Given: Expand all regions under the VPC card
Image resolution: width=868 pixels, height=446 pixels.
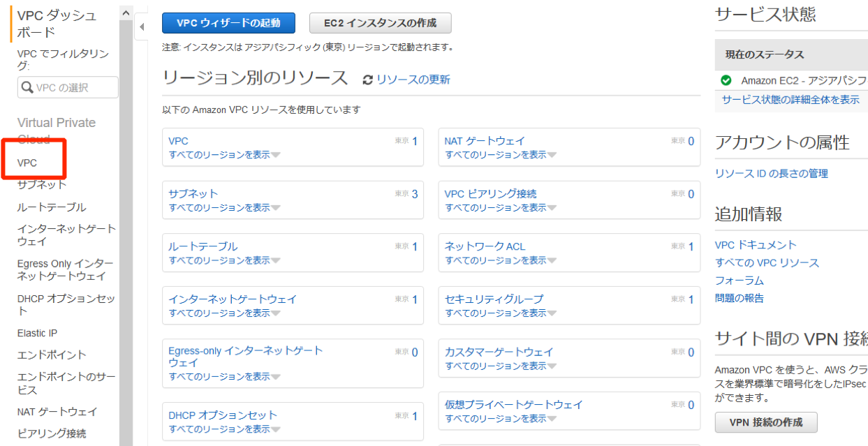Looking at the screenshot, I should (224, 155).
